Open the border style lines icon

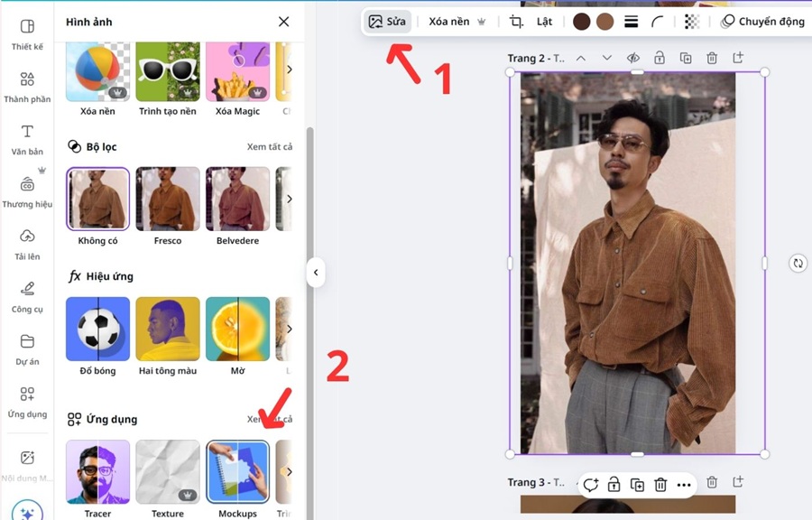click(632, 22)
